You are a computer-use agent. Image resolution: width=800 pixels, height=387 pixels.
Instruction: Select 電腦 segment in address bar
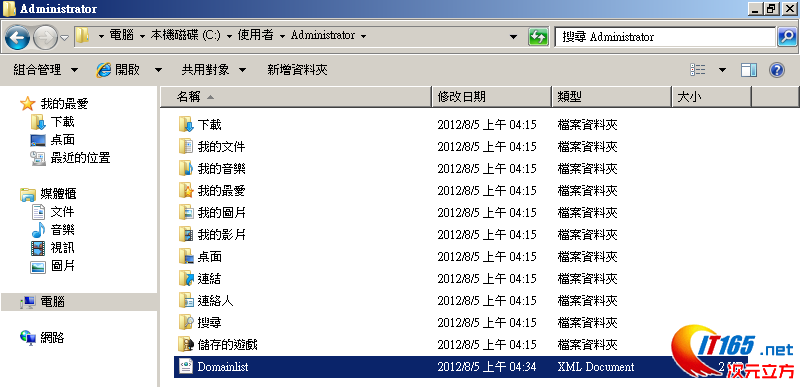point(122,36)
